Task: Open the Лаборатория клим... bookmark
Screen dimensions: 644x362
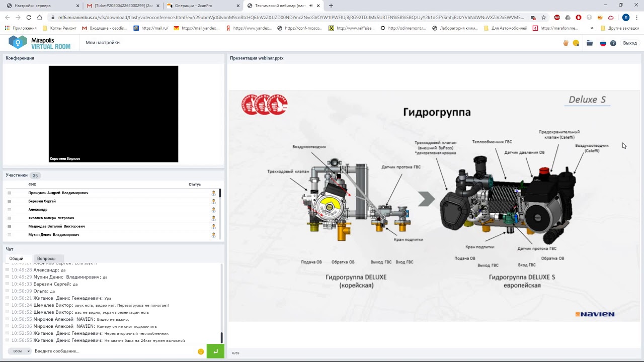Action: click(x=455, y=28)
